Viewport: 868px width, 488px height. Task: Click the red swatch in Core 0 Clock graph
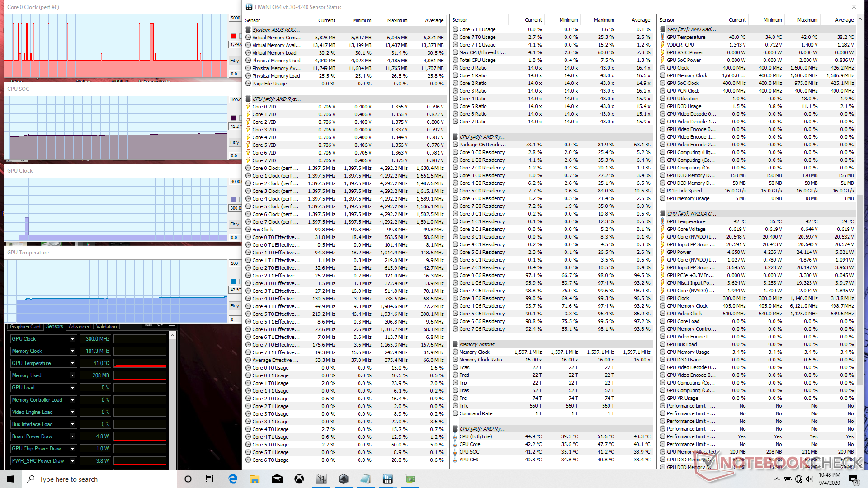pyautogui.click(x=233, y=36)
